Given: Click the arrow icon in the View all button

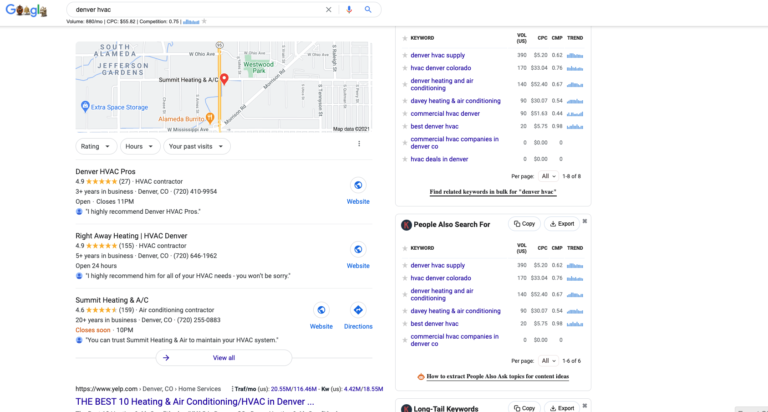Looking at the screenshot, I should [166, 358].
